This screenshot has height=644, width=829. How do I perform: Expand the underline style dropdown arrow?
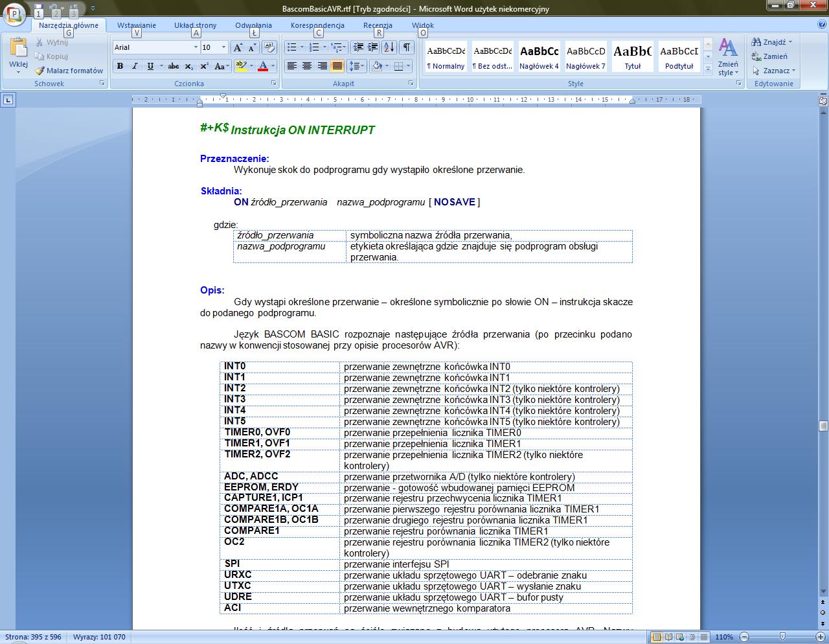pyautogui.click(x=161, y=66)
